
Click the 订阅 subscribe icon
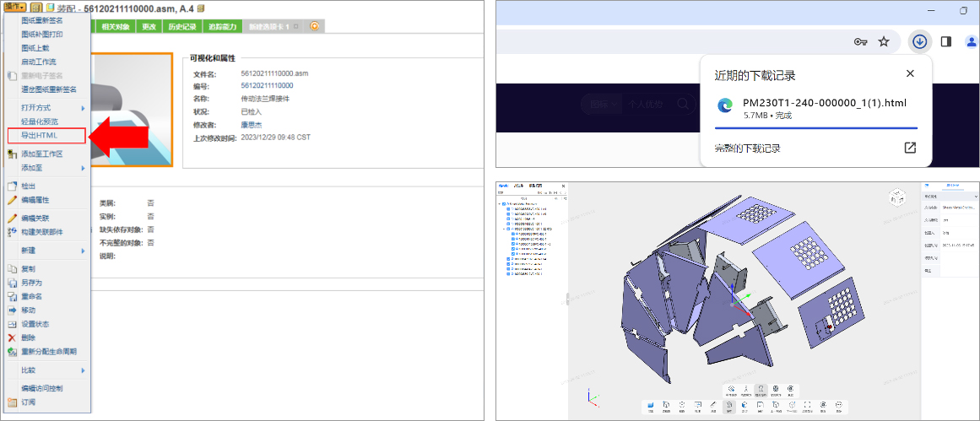click(x=12, y=402)
